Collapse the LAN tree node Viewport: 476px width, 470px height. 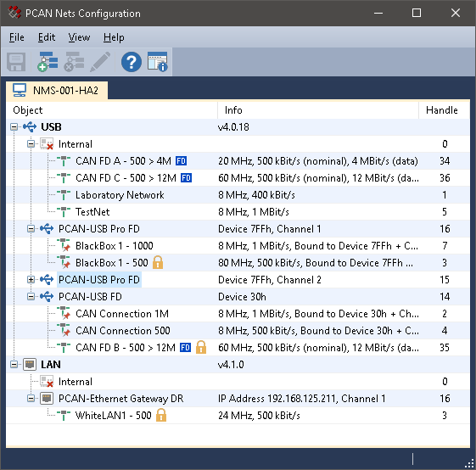coord(14,364)
